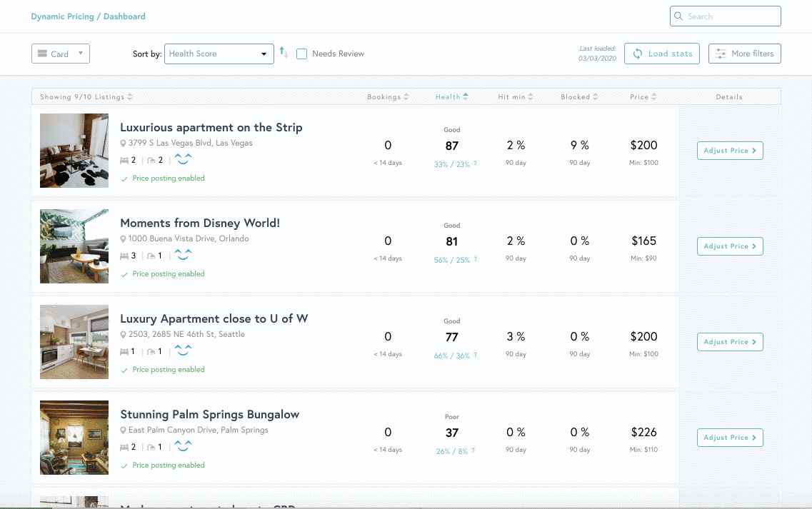This screenshot has height=509, width=812.
Task: Open the Luxury Apartment close to U of W title
Action: click(x=214, y=319)
